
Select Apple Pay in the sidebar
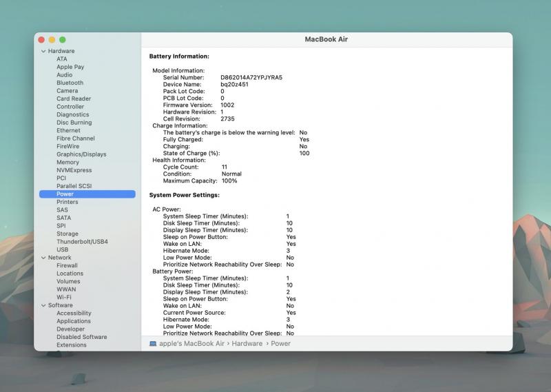(x=70, y=67)
